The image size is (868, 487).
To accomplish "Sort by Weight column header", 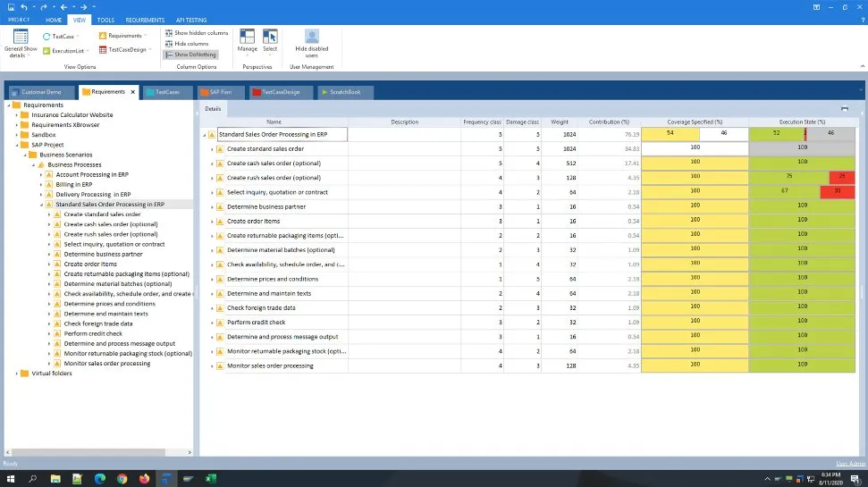I will click(559, 122).
